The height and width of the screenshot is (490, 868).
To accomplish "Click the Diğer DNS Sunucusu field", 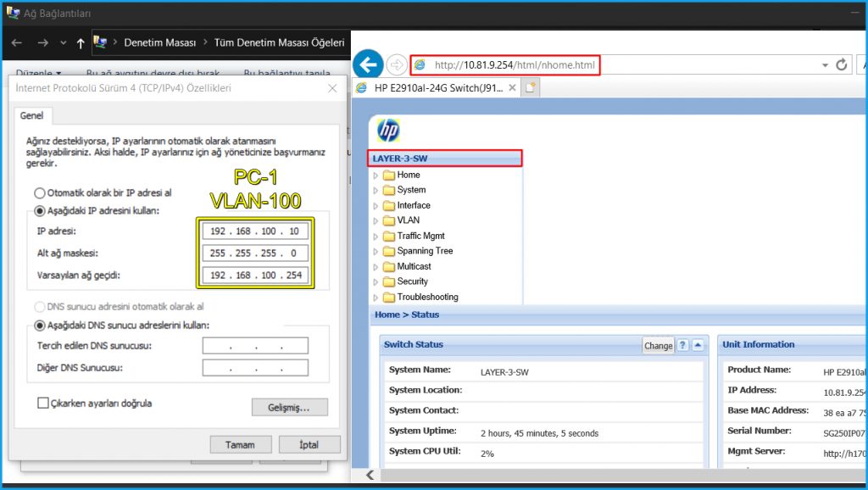I will click(255, 368).
